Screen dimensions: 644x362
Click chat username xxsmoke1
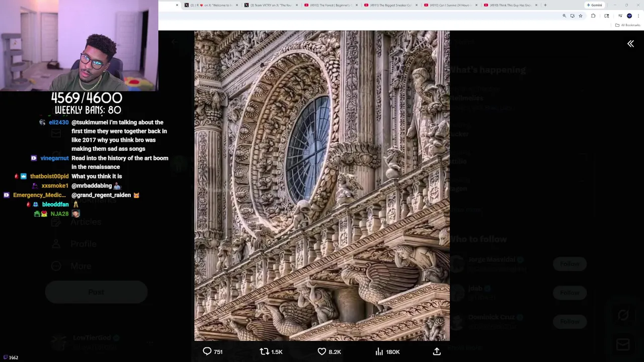55,186
